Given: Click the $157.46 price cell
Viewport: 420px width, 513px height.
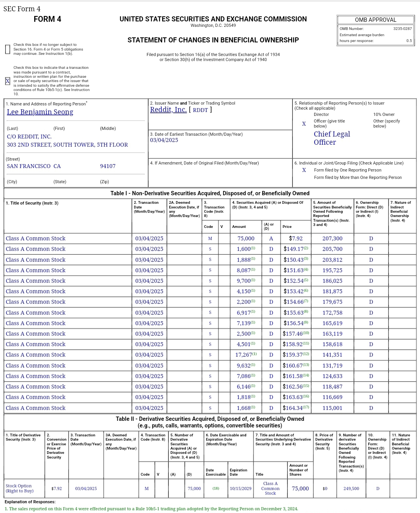Looking at the screenshot, I should coord(296,334).
